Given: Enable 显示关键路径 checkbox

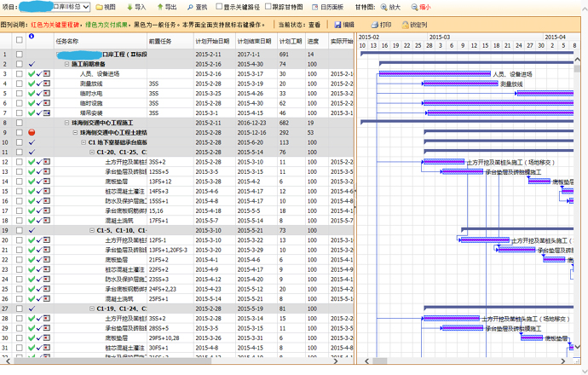Looking at the screenshot, I should coord(220,7).
